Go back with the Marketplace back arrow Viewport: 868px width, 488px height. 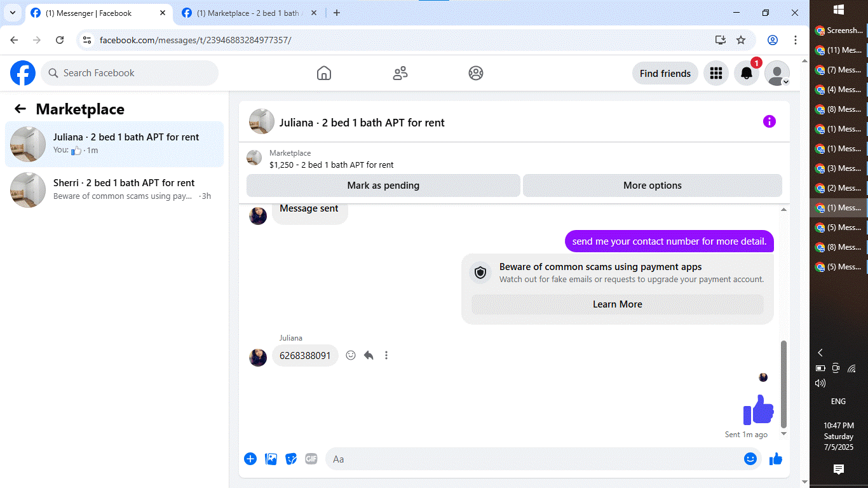click(20, 109)
